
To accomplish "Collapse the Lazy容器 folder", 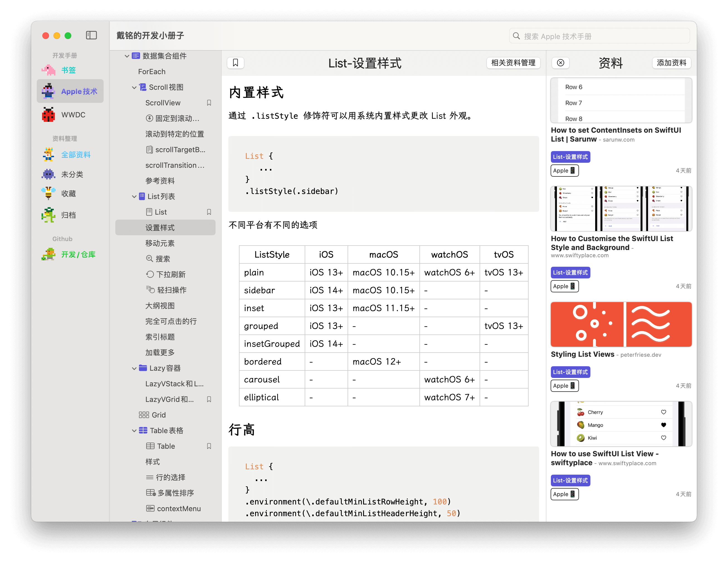I will point(134,368).
